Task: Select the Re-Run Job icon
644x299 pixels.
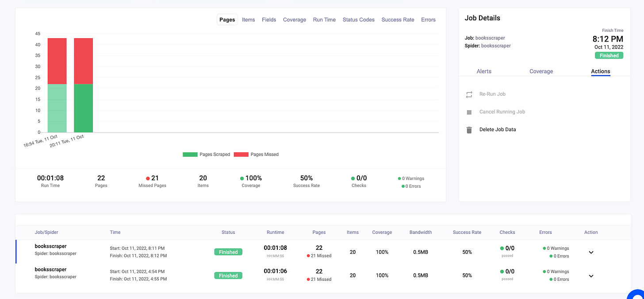Action: tap(469, 94)
